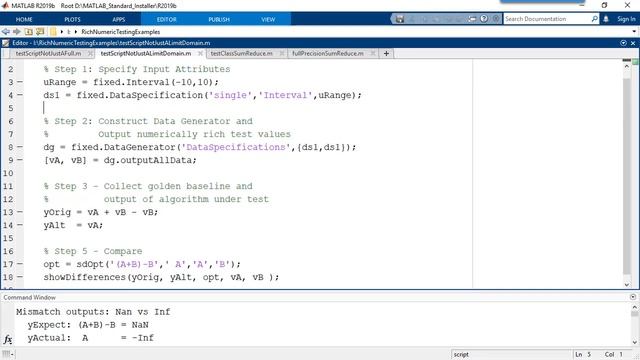Screen dimensions: 640x360
Task: Click 'Mismatch outputs: Nan vs Inf' text
Action: coord(93,312)
